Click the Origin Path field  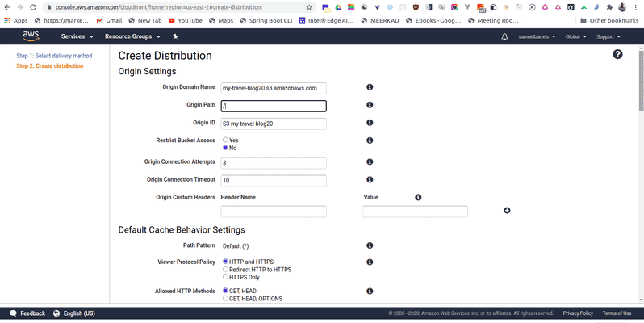point(274,106)
